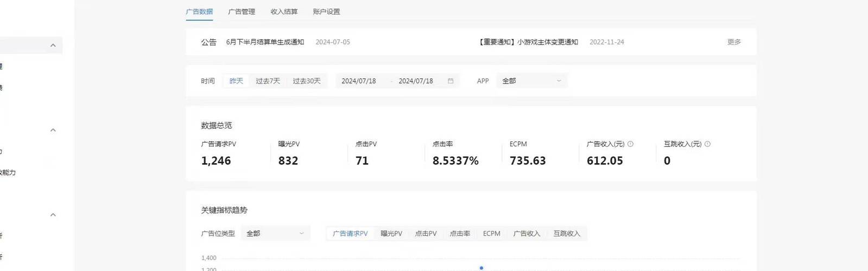Show the 曝光PV trend metric

pyautogui.click(x=391, y=234)
